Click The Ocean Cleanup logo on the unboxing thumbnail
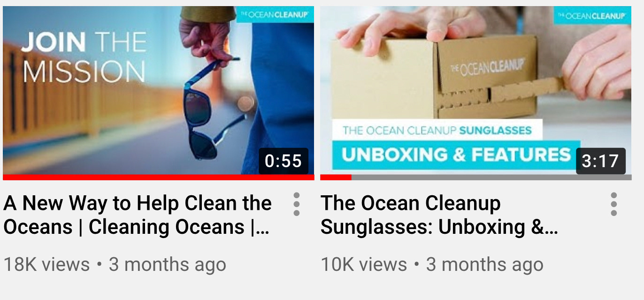 592,15
